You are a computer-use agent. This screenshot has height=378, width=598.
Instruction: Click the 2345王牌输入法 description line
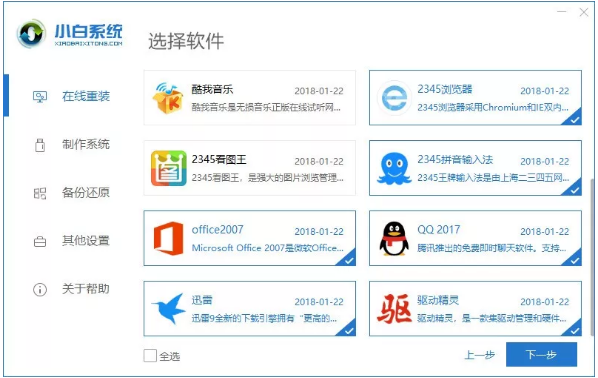(493, 178)
